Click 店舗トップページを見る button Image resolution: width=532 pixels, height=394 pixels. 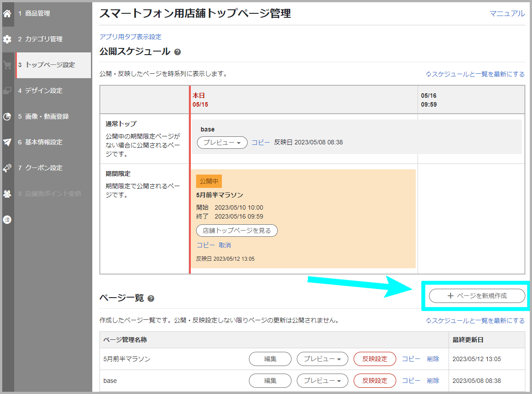237,231
